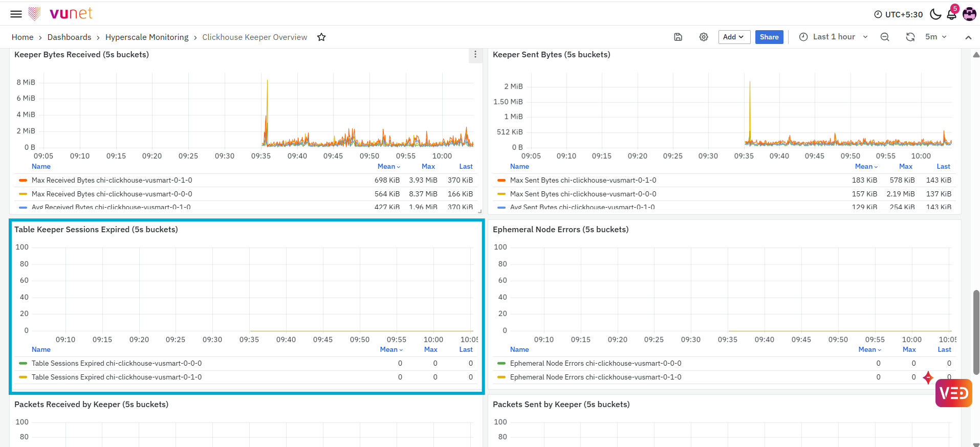Click the Share button

pyautogui.click(x=769, y=37)
